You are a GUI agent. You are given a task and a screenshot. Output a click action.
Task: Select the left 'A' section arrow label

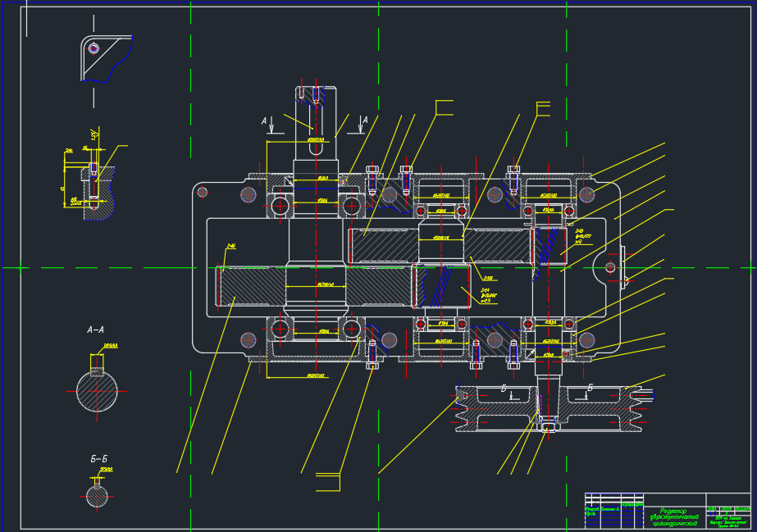pos(264,121)
